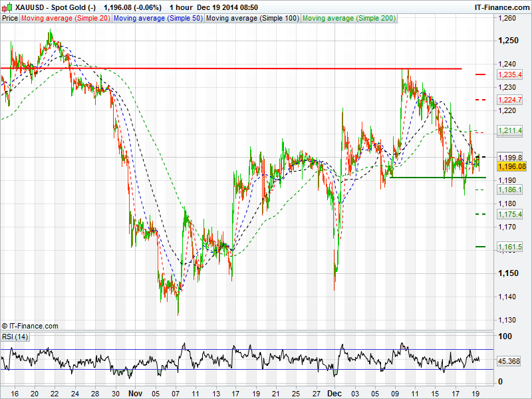Screen dimensions: 532x399
Task: Click the IT-Finance.com link at top right
Action: pyautogui.click(x=502, y=7)
